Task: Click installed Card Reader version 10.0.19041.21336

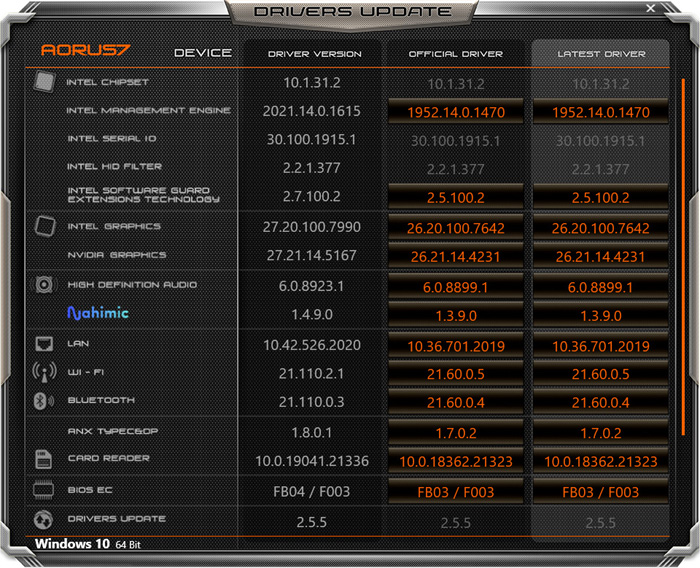Action: pos(312,460)
